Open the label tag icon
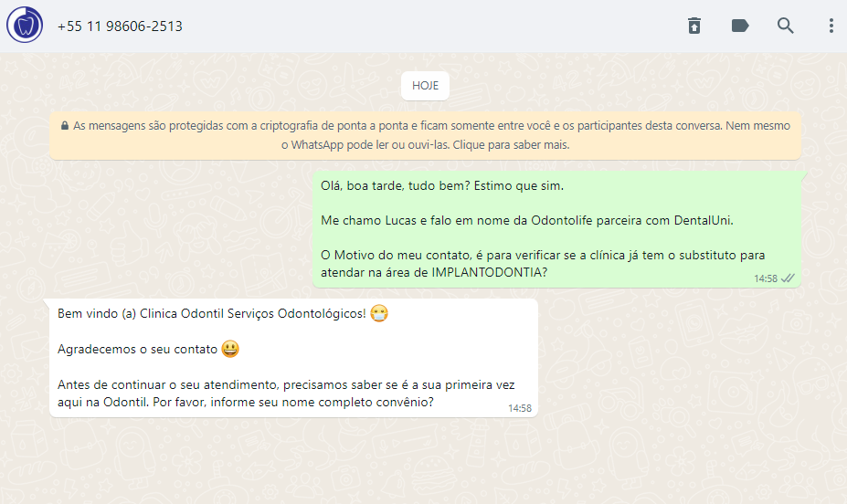 pyautogui.click(x=739, y=26)
